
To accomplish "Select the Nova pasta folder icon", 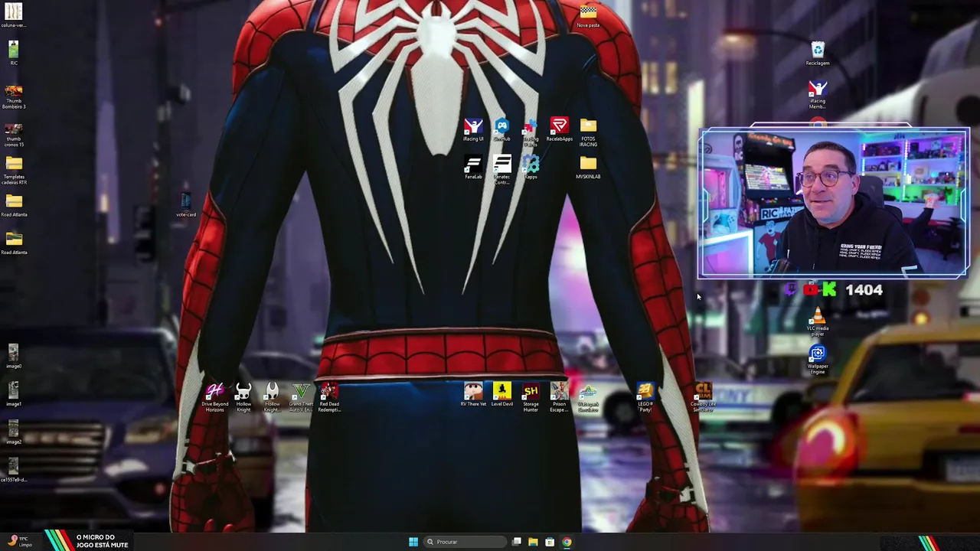I will (x=588, y=16).
